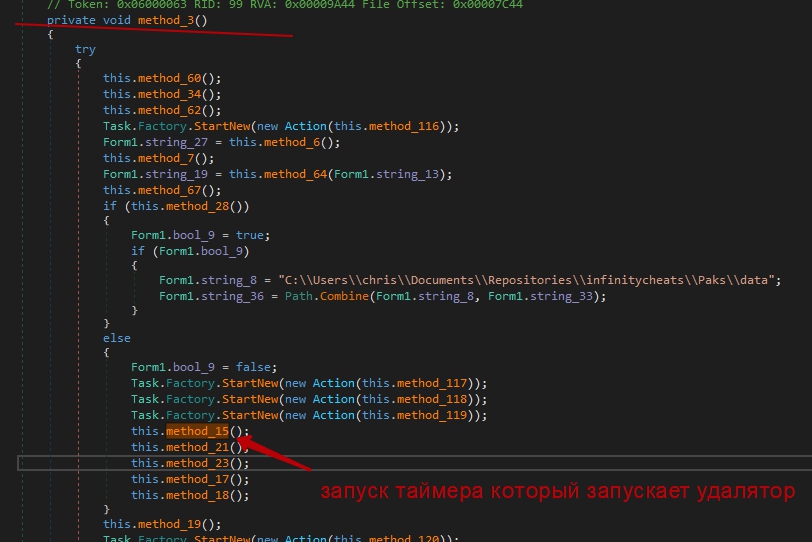Click Factory on the method_118 line

pos(190,400)
